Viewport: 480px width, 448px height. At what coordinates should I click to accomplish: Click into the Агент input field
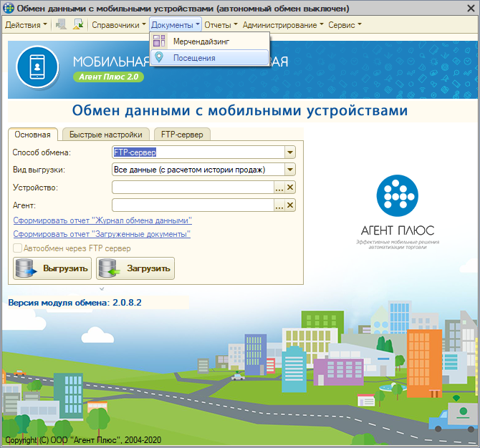(193, 205)
